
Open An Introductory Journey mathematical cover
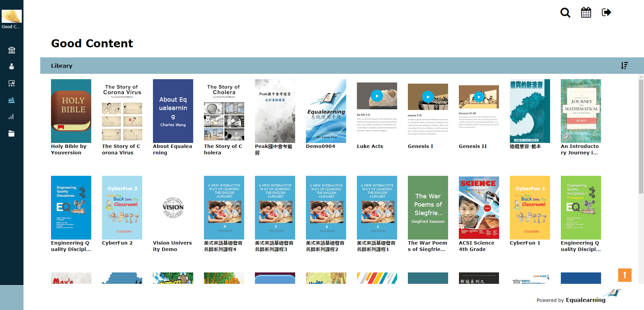click(x=581, y=111)
